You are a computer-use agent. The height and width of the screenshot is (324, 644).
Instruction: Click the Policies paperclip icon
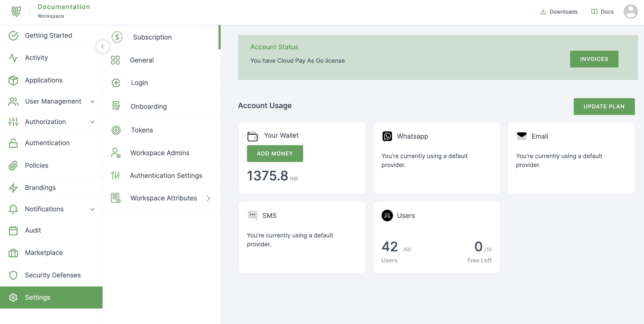coord(13,166)
